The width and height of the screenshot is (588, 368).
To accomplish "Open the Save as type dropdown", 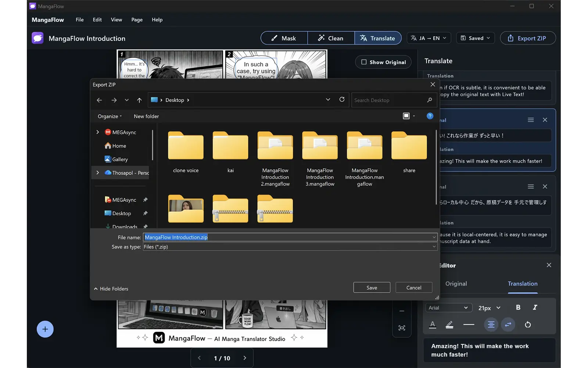I will point(290,247).
